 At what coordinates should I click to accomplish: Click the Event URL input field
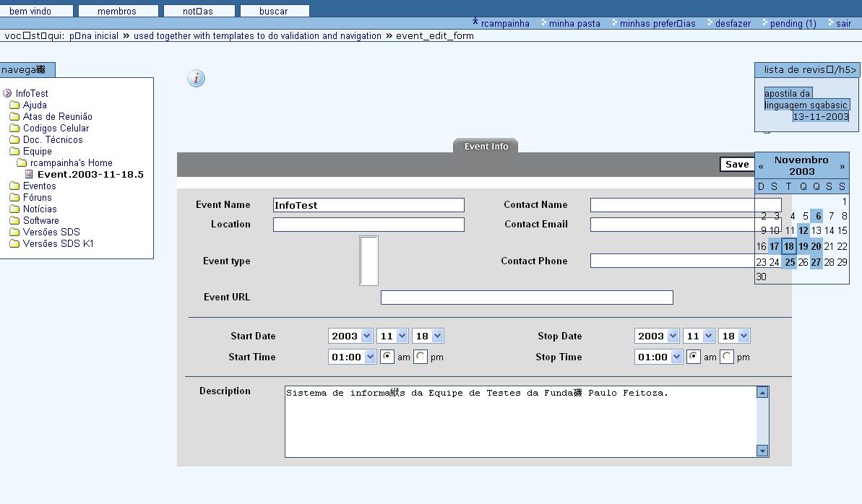[x=527, y=297]
